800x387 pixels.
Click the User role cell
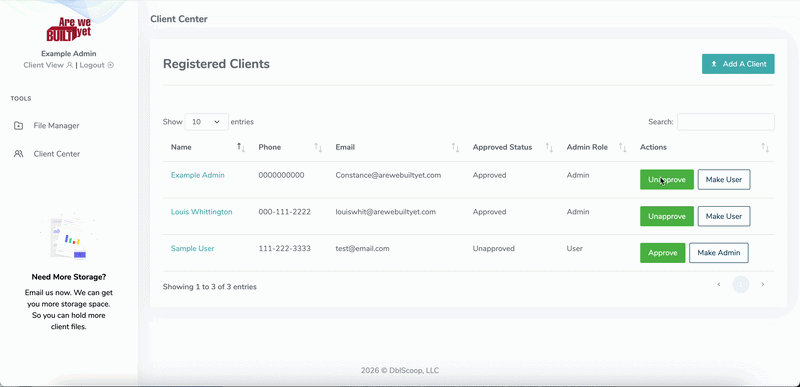(x=574, y=248)
